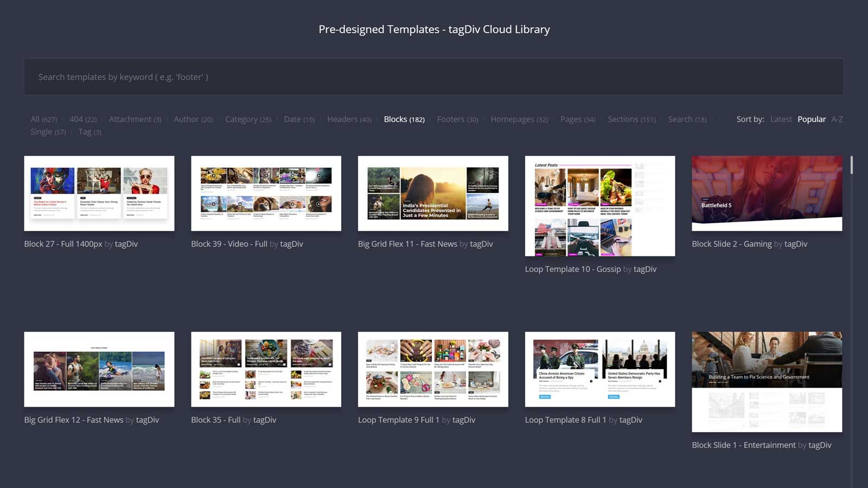This screenshot has width=868, height=488.
Task: Sort templates by Latest
Action: 781,119
